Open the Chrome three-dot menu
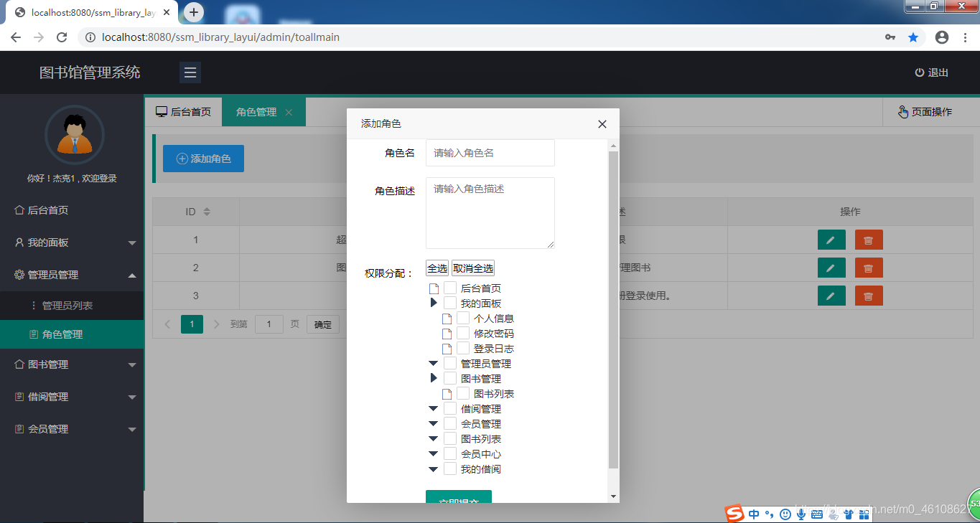Image resolution: width=980 pixels, height=523 pixels. point(966,37)
